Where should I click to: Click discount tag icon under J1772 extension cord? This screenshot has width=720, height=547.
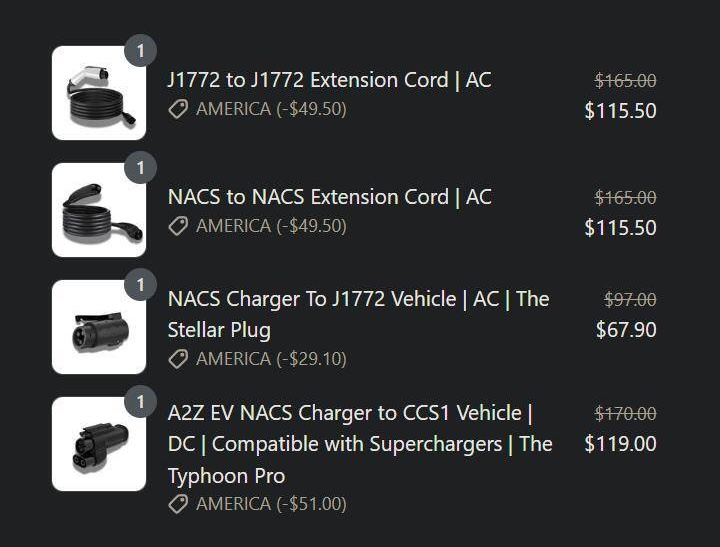tap(178, 109)
